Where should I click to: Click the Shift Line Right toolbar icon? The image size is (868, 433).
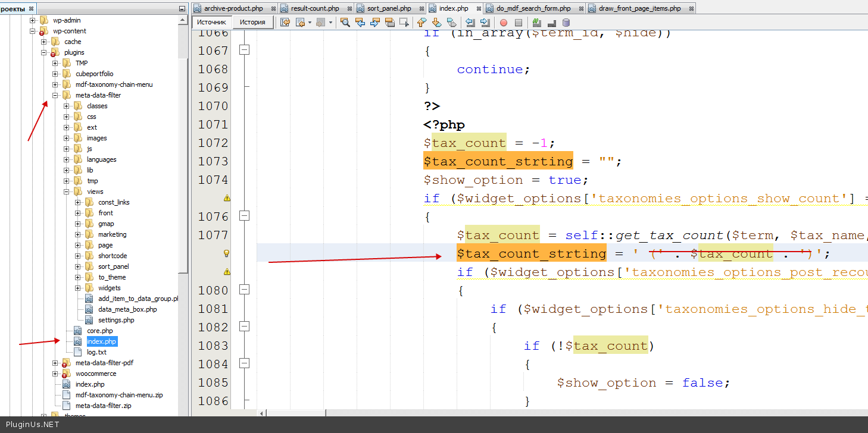(x=485, y=23)
